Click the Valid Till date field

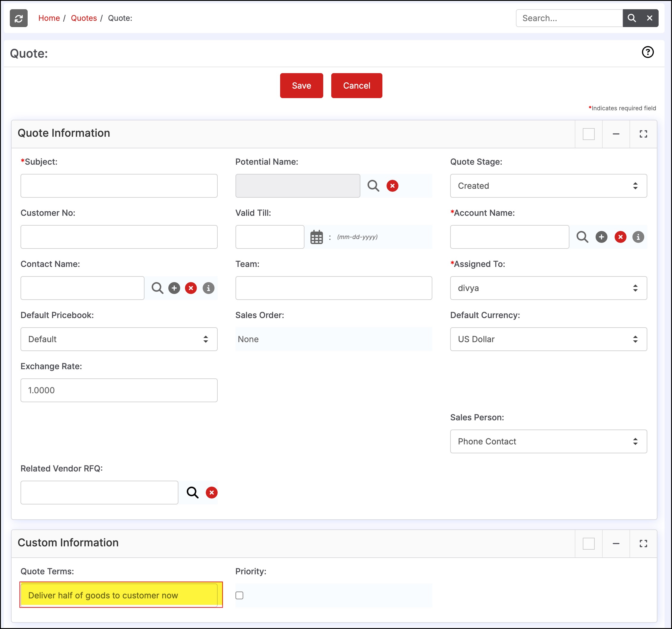[270, 237]
